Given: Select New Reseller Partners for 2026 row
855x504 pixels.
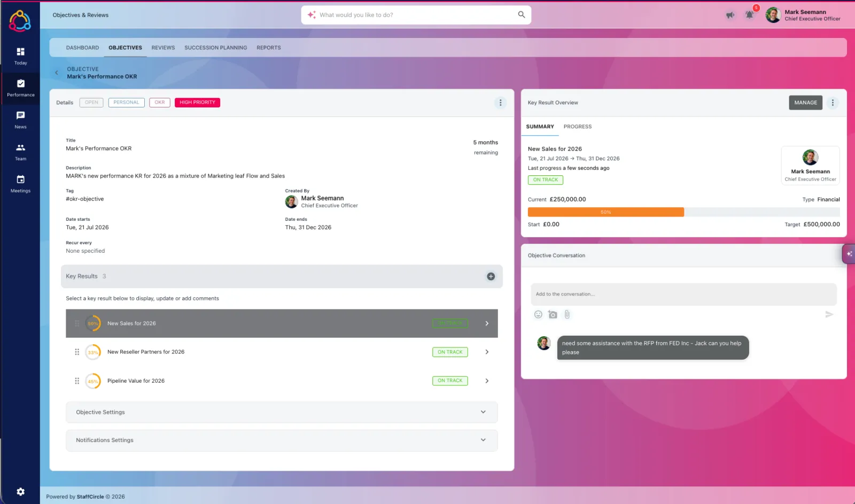Looking at the screenshot, I should (282, 352).
